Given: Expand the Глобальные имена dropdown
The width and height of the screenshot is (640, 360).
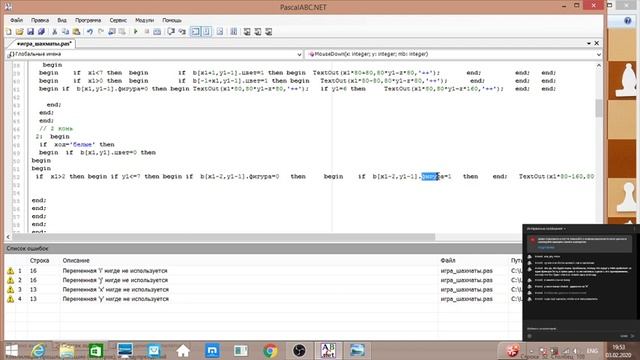Looking at the screenshot, I should click(299, 54).
